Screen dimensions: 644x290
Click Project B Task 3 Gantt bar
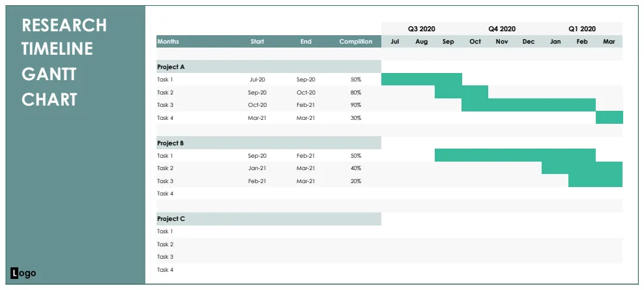click(x=596, y=181)
